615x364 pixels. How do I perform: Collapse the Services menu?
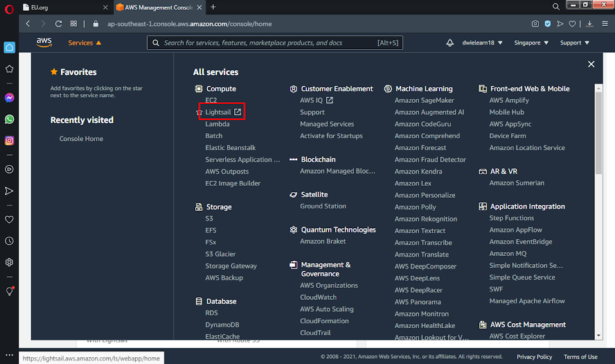pyautogui.click(x=84, y=43)
